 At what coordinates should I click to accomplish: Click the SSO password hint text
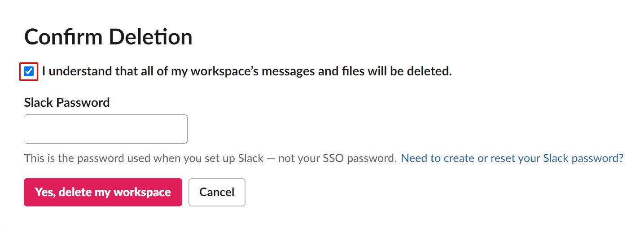click(210, 158)
